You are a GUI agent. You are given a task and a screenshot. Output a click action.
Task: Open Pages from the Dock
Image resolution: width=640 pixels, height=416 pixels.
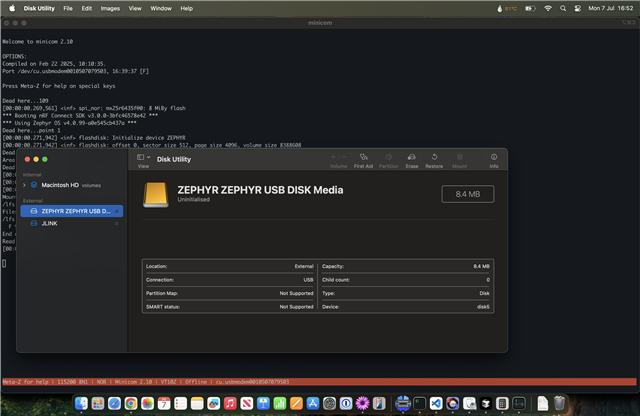coord(296,403)
